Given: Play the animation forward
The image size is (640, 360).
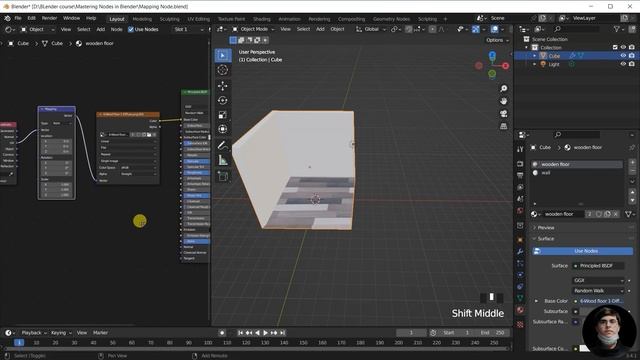Looking at the screenshot, I should (x=265, y=333).
